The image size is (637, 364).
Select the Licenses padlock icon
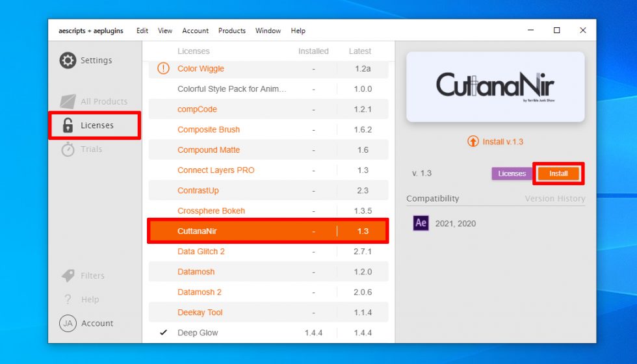point(68,125)
